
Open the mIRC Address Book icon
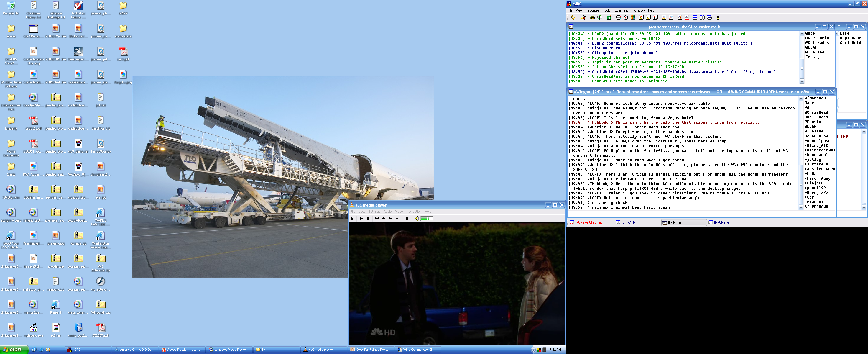point(618,17)
